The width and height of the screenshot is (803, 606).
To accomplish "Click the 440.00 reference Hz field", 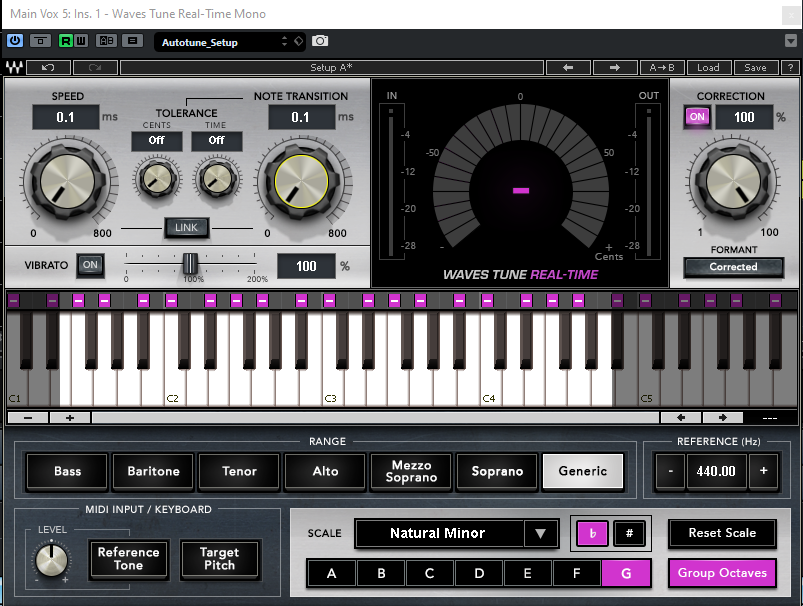I will pos(716,471).
